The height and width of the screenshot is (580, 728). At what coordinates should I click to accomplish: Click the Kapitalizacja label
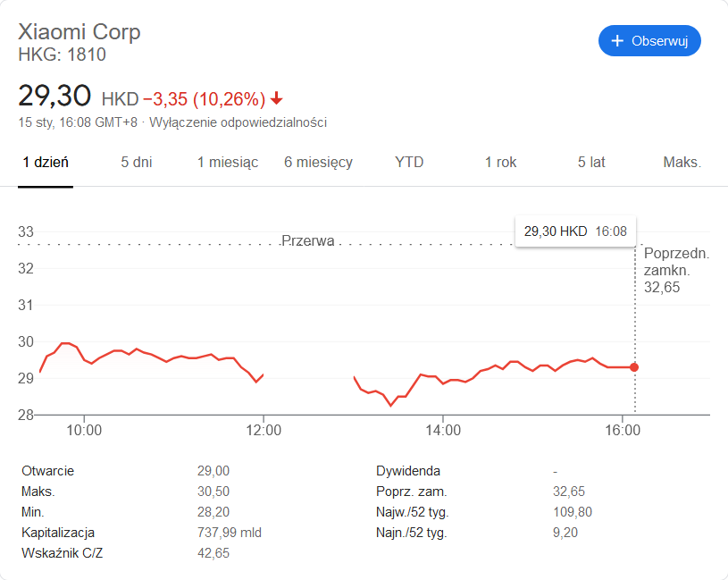[58, 533]
